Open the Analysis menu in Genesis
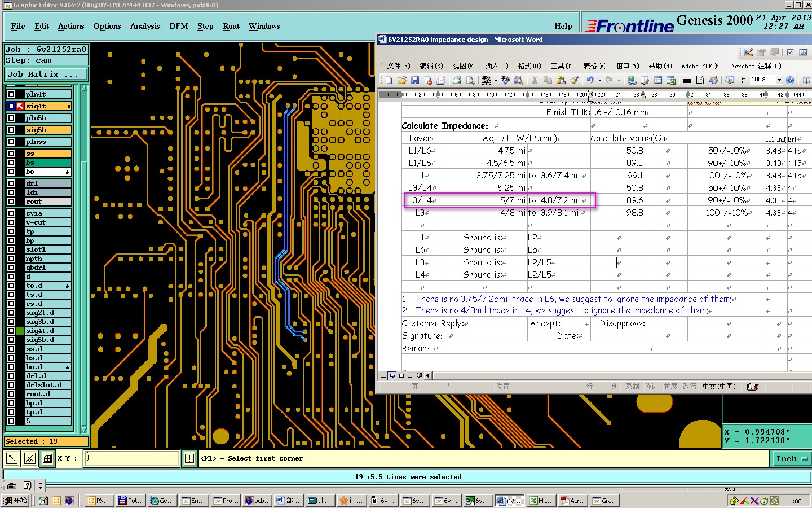Viewport: 812px width, 508px height. point(145,26)
